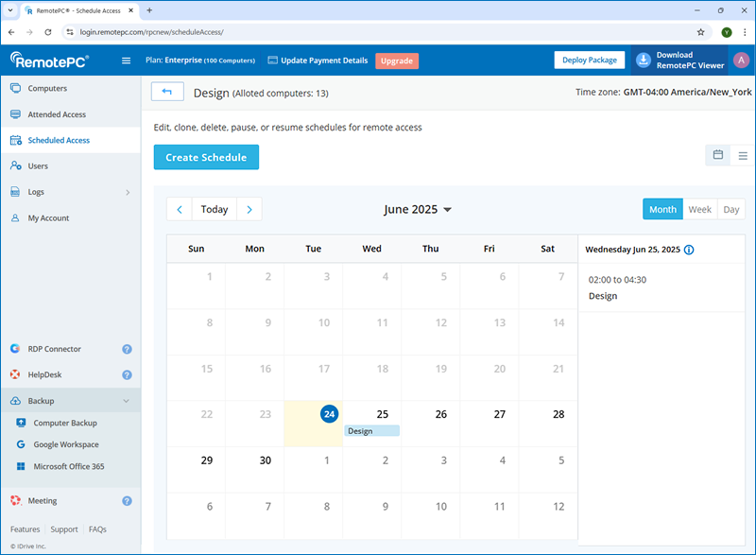
Task: Click the hamburger menu icon
Action: tap(127, 61)
